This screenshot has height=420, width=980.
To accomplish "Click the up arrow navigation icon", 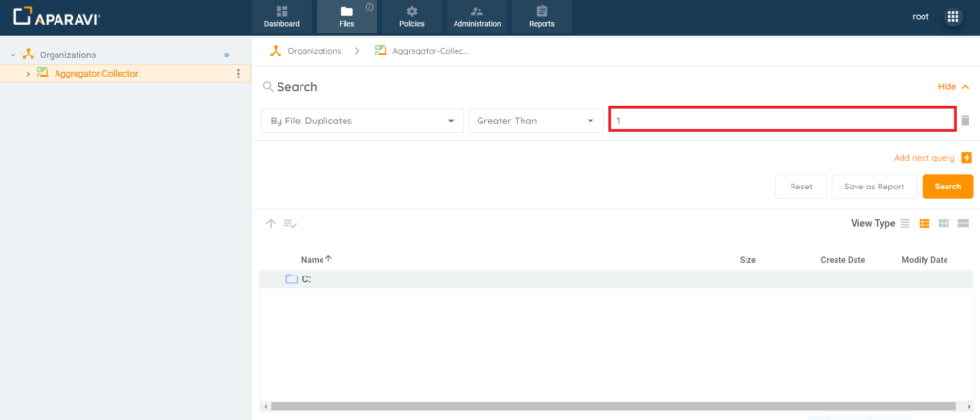I will click(x=271, y=223).
